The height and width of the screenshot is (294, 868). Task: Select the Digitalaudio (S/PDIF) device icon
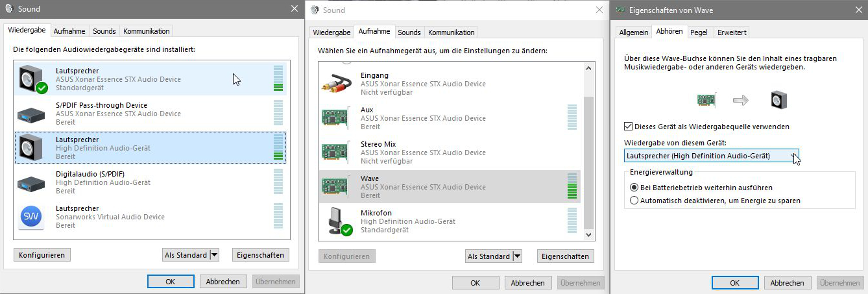click(31, 183)
